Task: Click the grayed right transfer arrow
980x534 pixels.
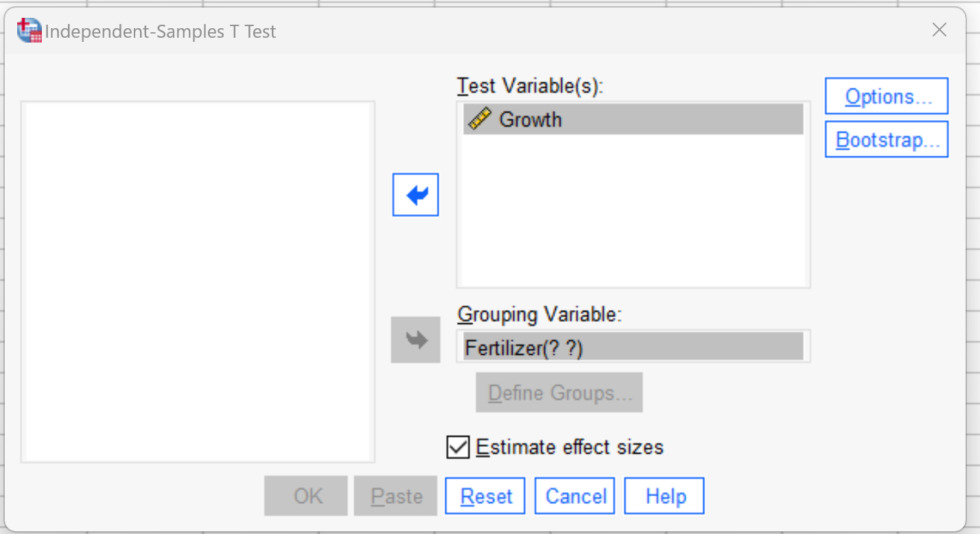Action: tap(415, 340)
